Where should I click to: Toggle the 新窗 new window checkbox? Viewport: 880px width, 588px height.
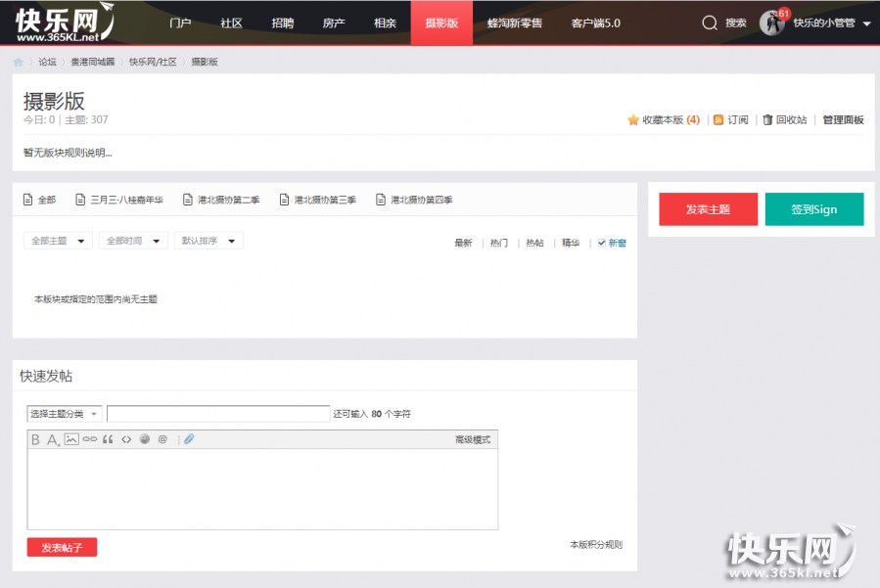click(602, 243)
